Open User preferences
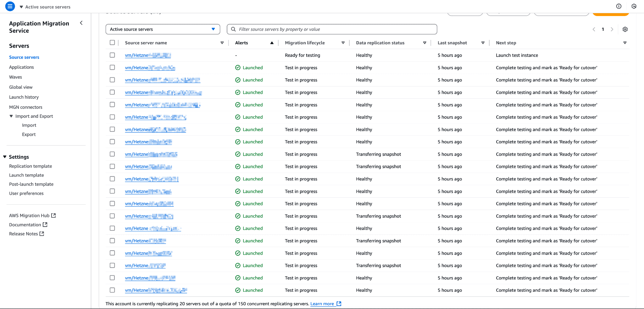 tap(26, 193)
